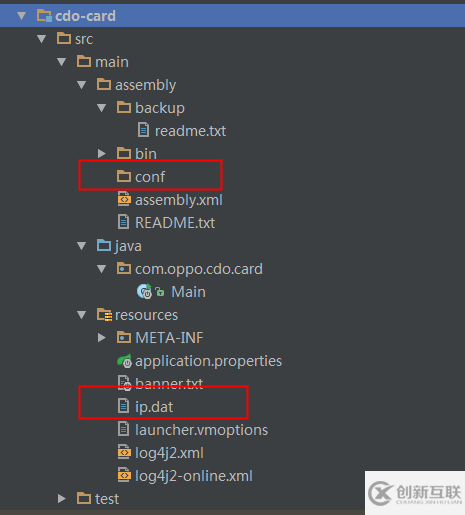Select the conf folder item
465x515 pixels.
pyautogui.click(x=141, y=177)
